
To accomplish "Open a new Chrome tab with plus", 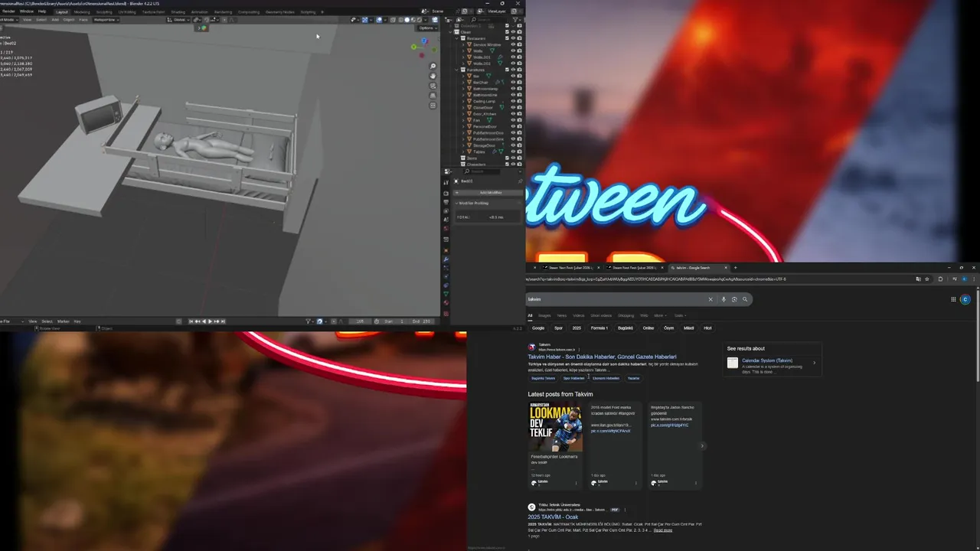I will tap(736, 268).
